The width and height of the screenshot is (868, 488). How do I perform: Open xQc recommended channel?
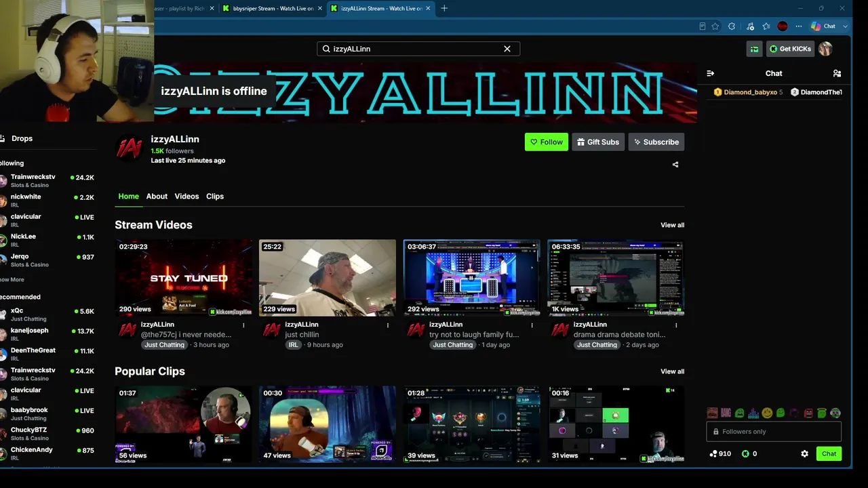tap(47, 314)
